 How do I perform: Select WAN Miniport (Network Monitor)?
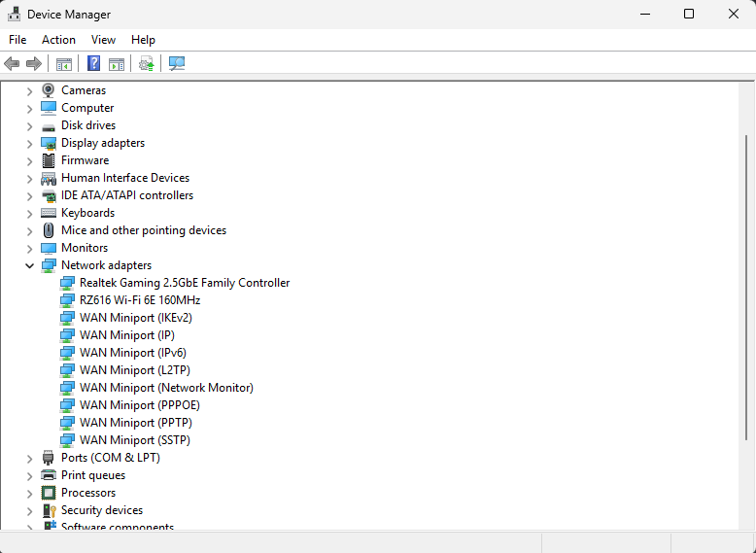pos(166,387)
